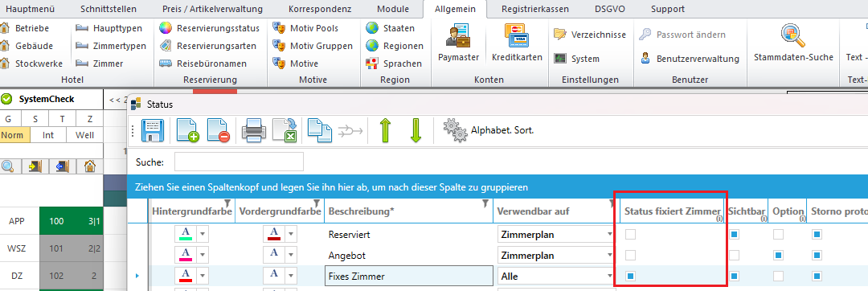Image resolution: width=868 pixels, height=291 pixels.
Task: Enable Status fixiert Zimmer for Reserviert
Action: [x=631, y=235]
